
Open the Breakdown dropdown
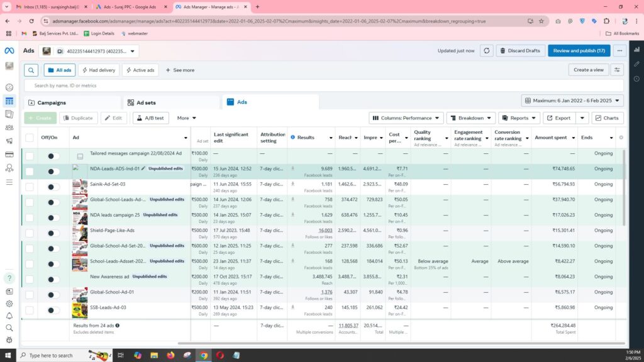(x=471, y=118)
